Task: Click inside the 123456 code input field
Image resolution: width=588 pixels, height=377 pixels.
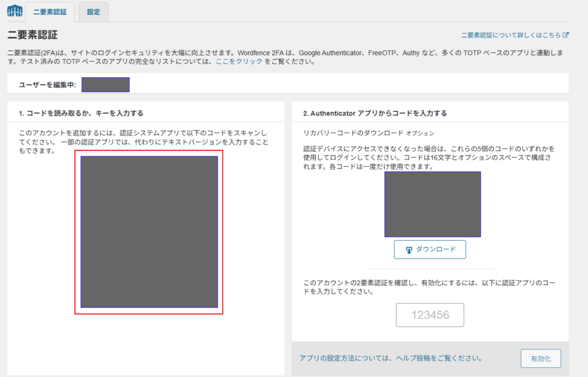Action: pyautogui.click(x=430, y=314)
